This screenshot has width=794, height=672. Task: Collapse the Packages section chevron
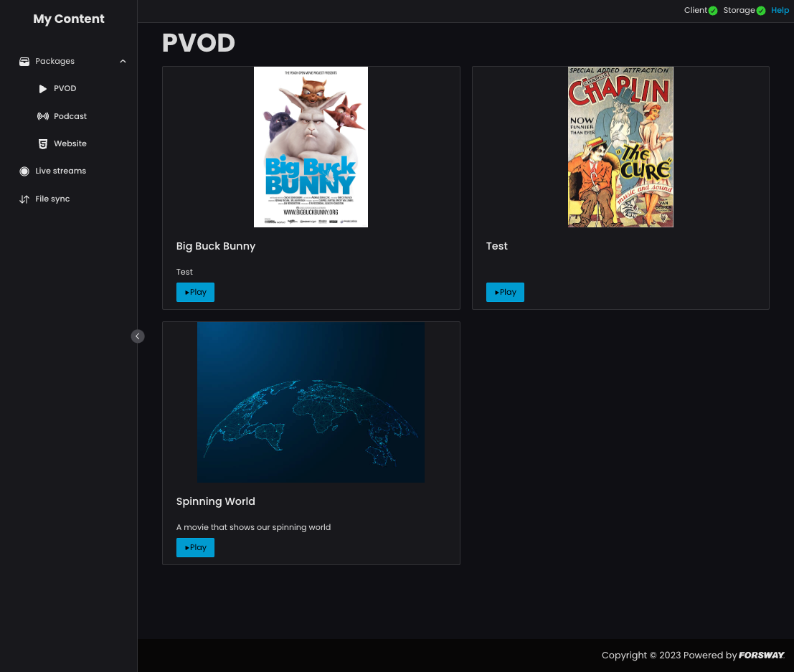(123, 61)
